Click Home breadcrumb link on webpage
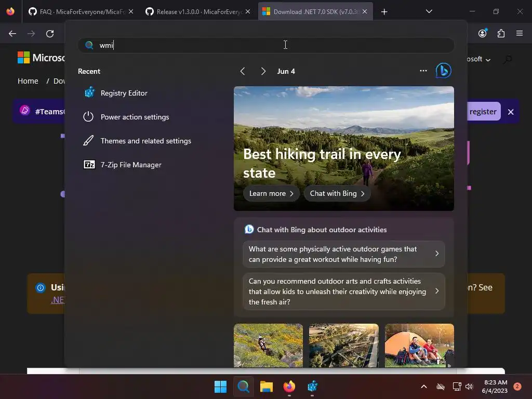The height and width of the screenshot is (399, 532). [28, 81]
